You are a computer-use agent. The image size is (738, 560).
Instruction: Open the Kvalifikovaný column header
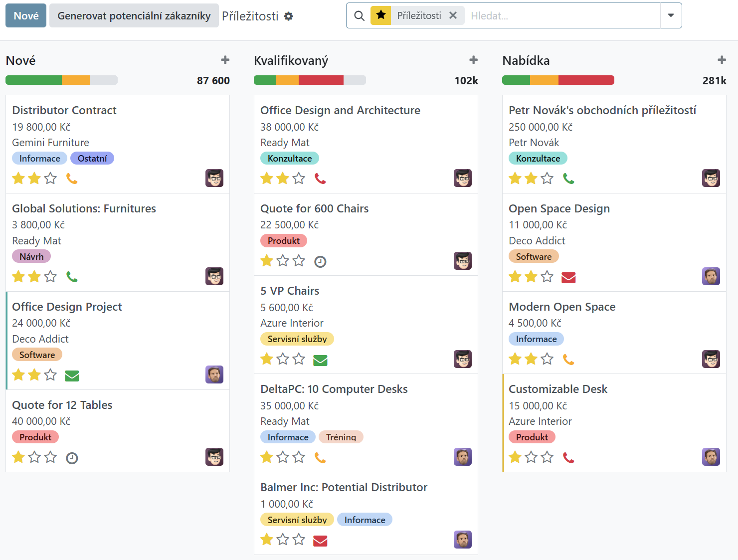[291, 61]
